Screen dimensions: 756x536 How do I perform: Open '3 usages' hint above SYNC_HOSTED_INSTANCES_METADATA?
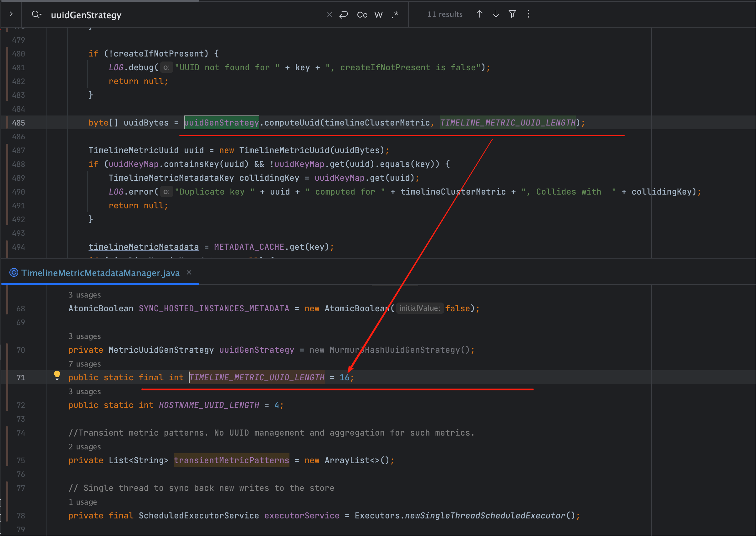(x=84, y=295)
